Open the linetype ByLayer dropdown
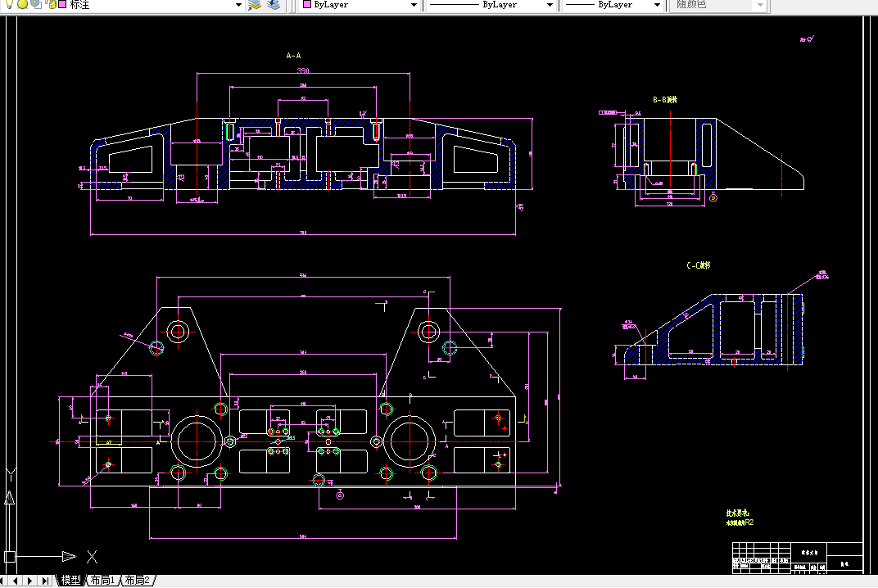 pos(550,5)
